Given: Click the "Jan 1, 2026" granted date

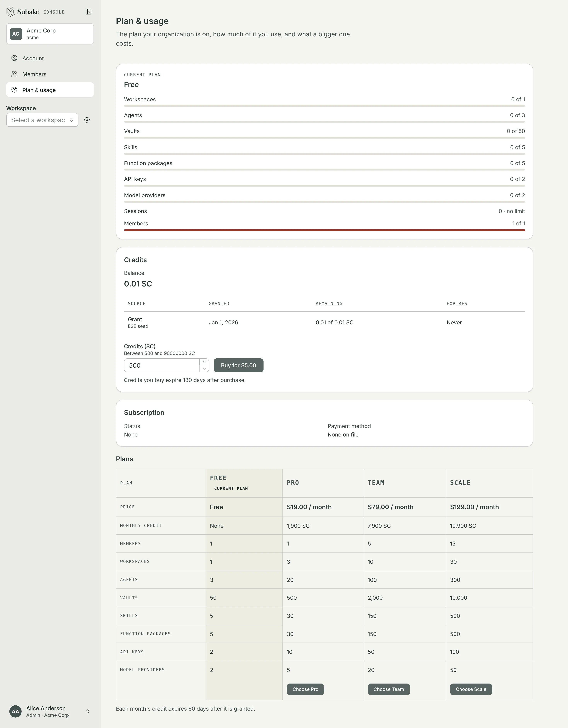Looking at the screenshot, I should [x=223, y=322].
